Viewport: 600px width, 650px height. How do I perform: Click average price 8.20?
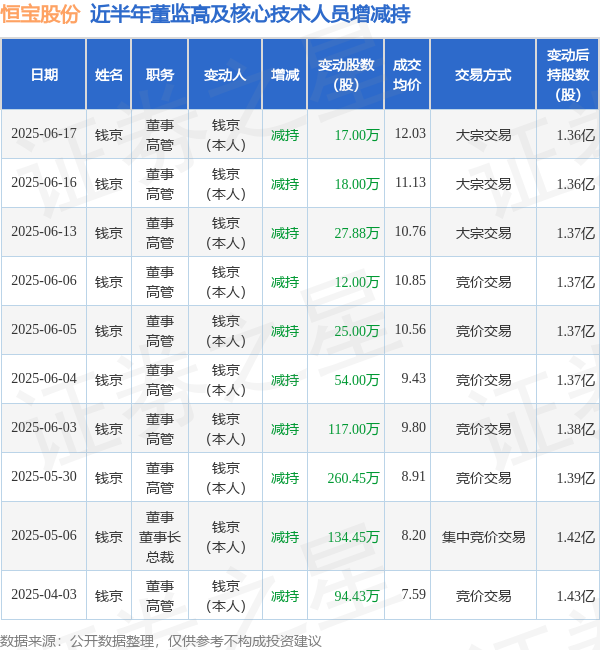tap(413, 535)
